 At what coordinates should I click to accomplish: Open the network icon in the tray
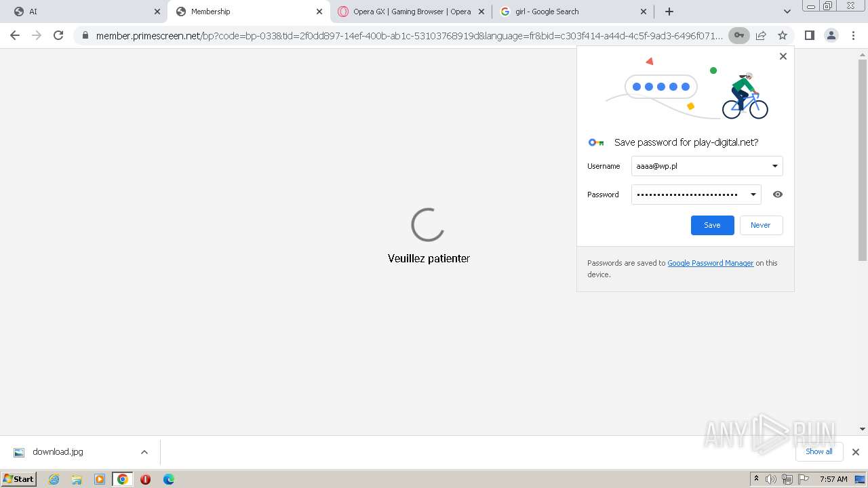coord(787,479)
